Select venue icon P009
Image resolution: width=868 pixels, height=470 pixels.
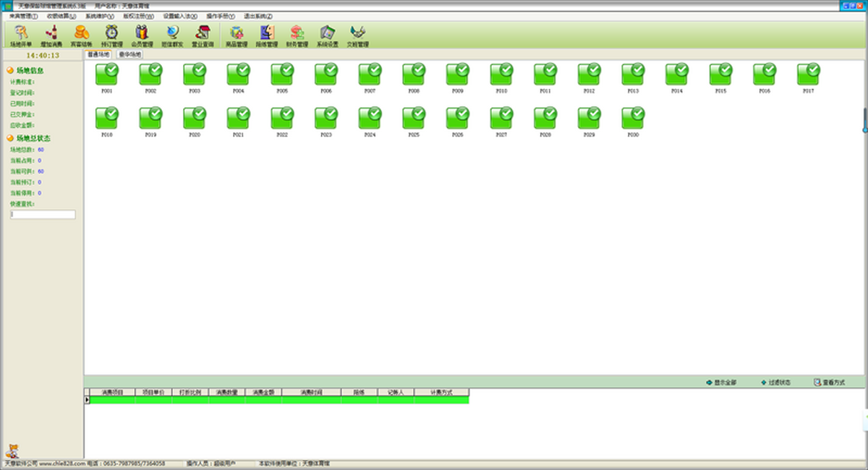tap(458, 74)
